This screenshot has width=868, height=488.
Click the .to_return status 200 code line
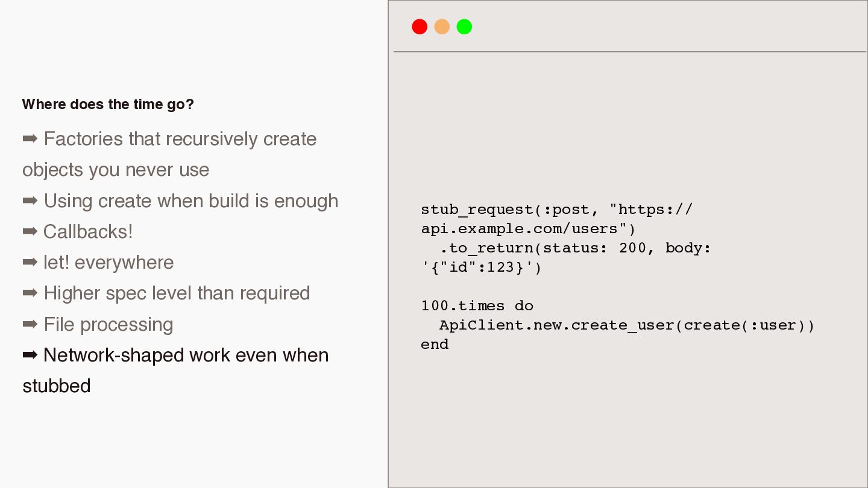pyautogui.click(x=575, y=248)
